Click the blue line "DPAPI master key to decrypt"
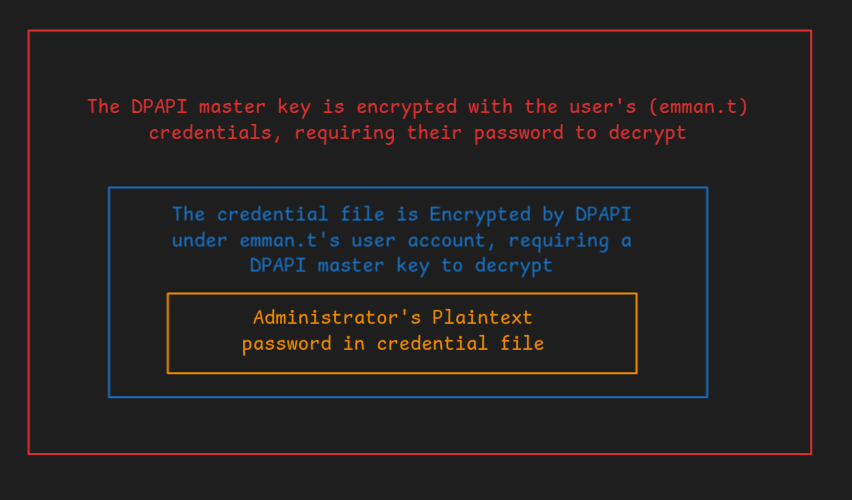This screenshot has height=500, width=852. pos(401,266)
